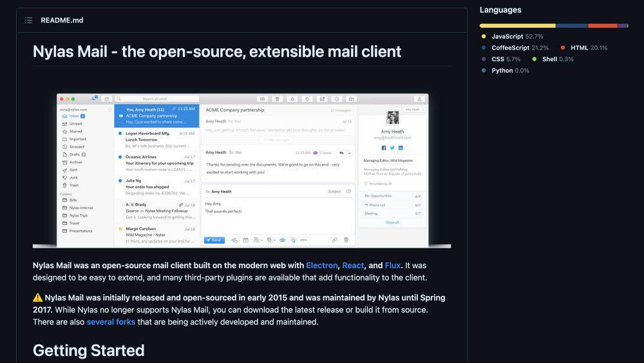The image size is (644, 363).
Task: Open the A. V. Brady meeting followup email
Action: pos(157,211)
